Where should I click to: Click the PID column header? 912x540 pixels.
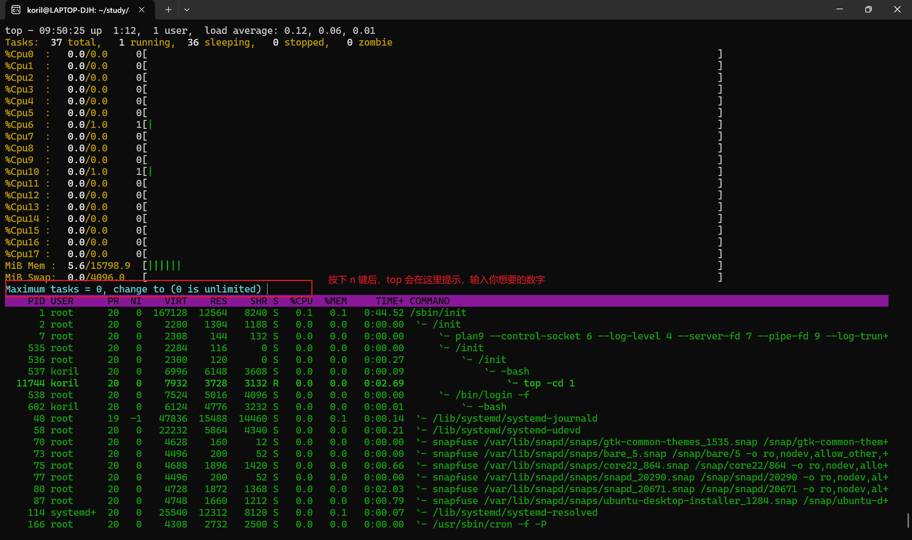[36, 301]
